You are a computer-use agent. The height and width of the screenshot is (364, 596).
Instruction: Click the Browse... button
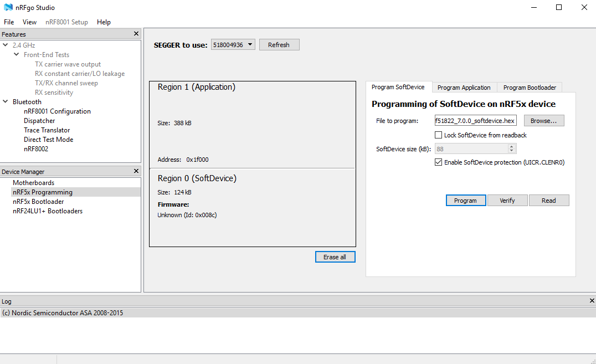click(x=544, y=121)
